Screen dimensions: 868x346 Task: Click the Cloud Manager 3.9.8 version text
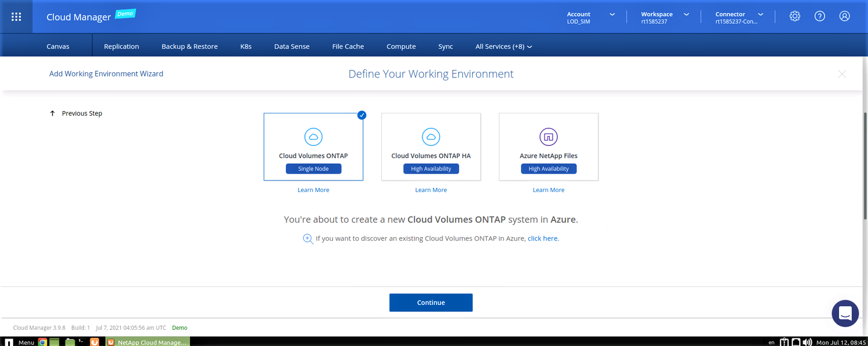pyautogui.click(x=39, y=327)
